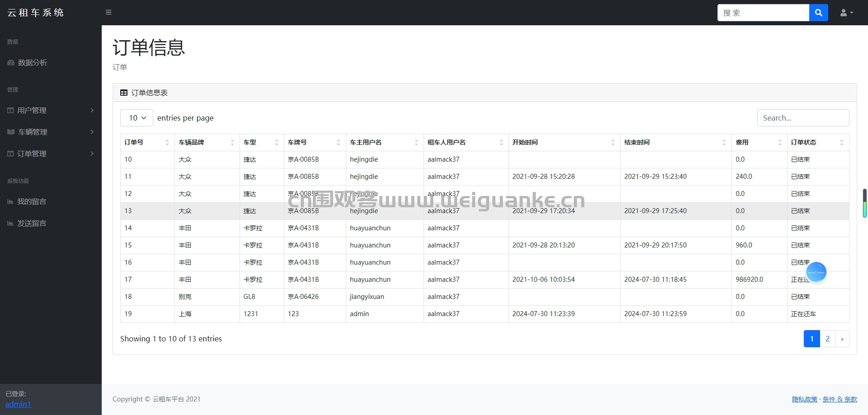Click owner name jiangyixuan
Image resolution: width=868 pixels, height=415 pixels.
pyautogui.click(x=367, y=297)
